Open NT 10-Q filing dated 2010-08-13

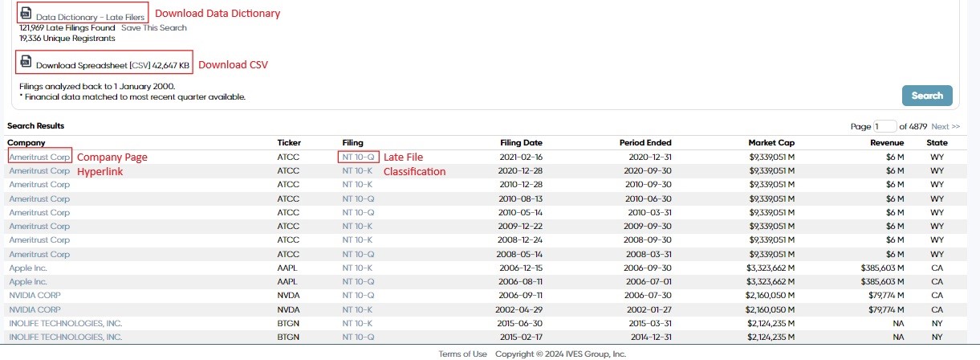[x=358, y=198]
